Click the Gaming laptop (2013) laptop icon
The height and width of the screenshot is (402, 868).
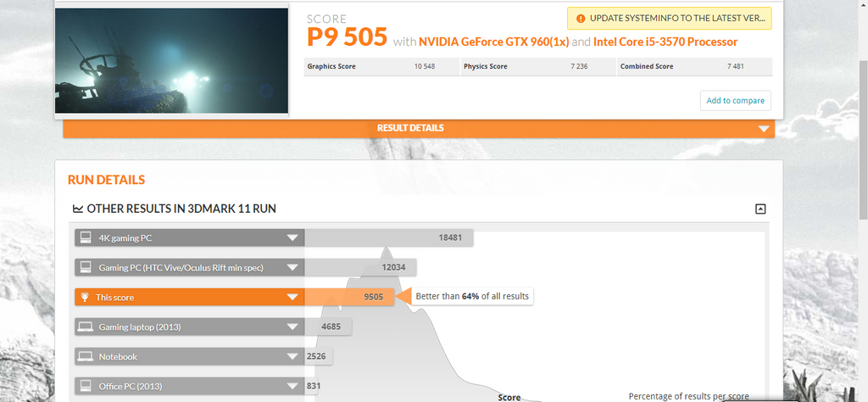(86, 327)
